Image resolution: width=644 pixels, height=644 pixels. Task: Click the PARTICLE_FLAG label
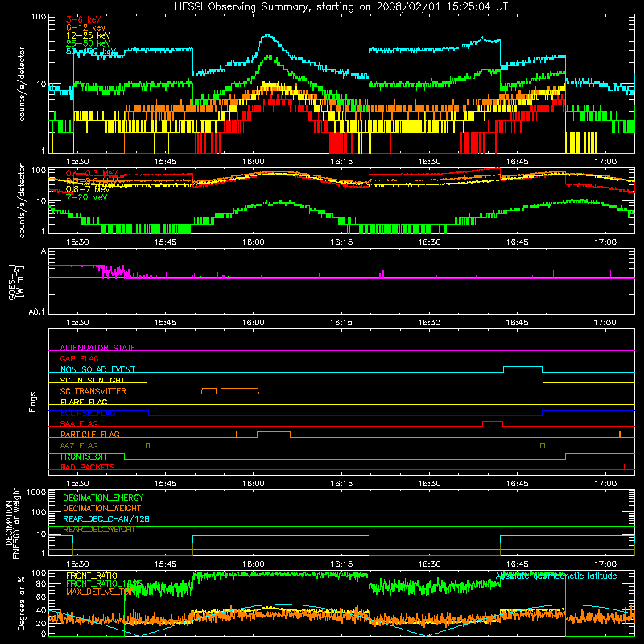pos(90,434)
